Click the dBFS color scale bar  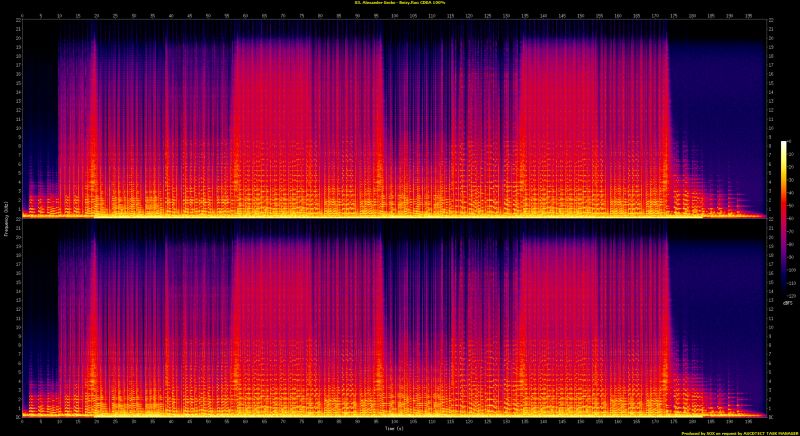(x=785, y=218)
